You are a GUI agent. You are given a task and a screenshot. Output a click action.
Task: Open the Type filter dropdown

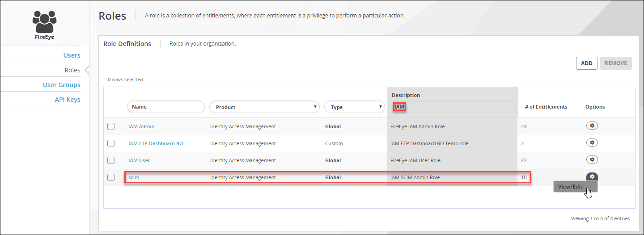(x=355, y=107)
